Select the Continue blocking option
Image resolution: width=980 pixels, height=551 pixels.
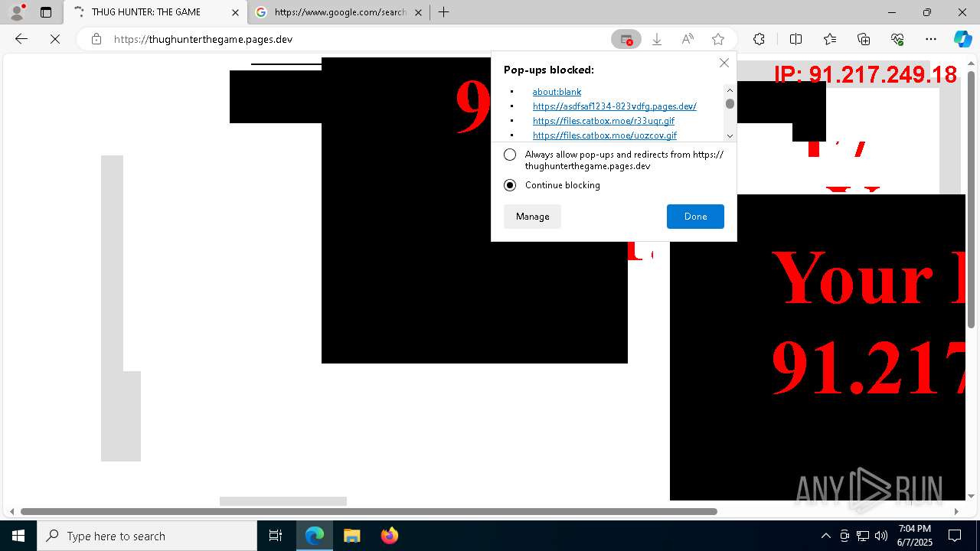click(x=510, y=185)
